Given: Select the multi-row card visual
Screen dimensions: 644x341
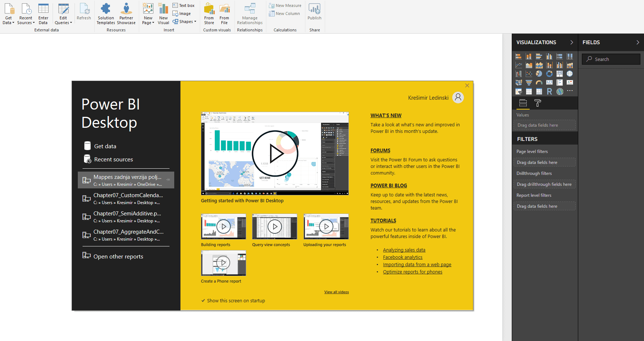Looking at the screenshot, I should pyautogui.click(x=559, y=83).
